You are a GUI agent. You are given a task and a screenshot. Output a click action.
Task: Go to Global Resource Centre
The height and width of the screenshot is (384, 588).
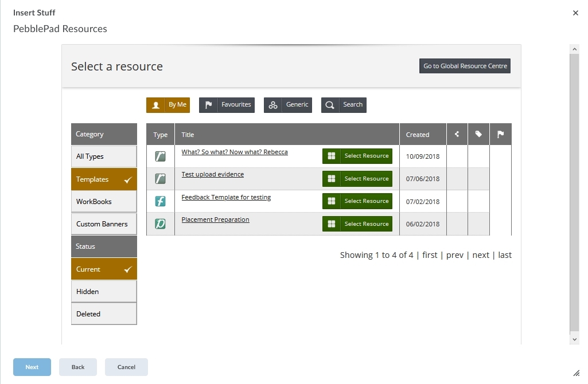click(465, 66)
